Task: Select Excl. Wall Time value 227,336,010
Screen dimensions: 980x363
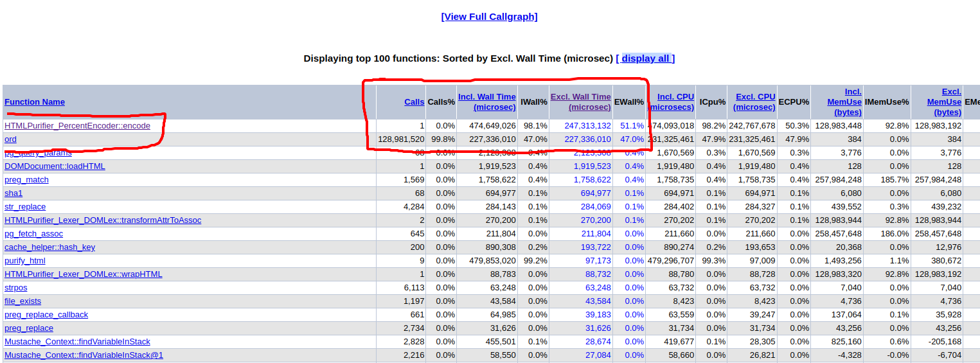Action: pyautogui.click(x=587, y=139)
